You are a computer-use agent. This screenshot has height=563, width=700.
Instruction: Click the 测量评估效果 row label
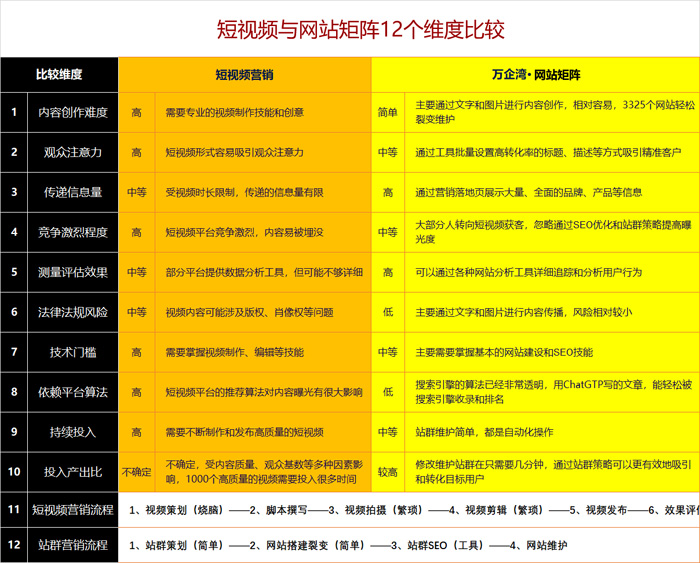click(x=72, y=272)
